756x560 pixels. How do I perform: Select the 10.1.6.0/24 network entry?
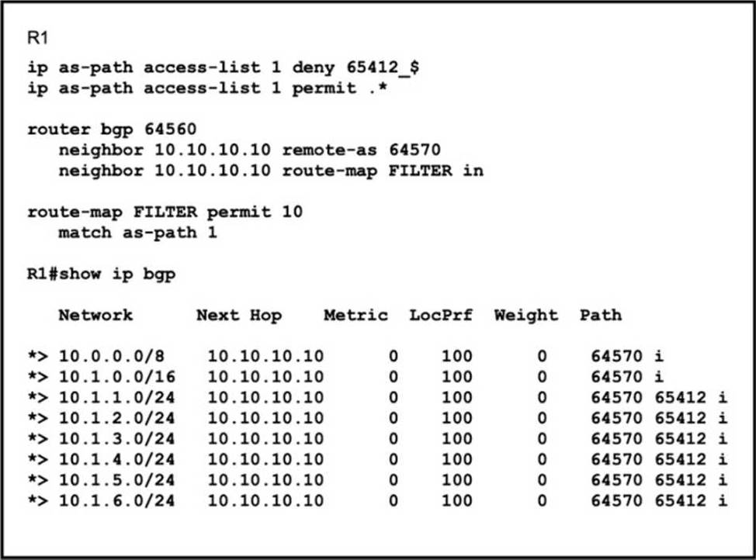pyautogui.click(x=116, y=501)
